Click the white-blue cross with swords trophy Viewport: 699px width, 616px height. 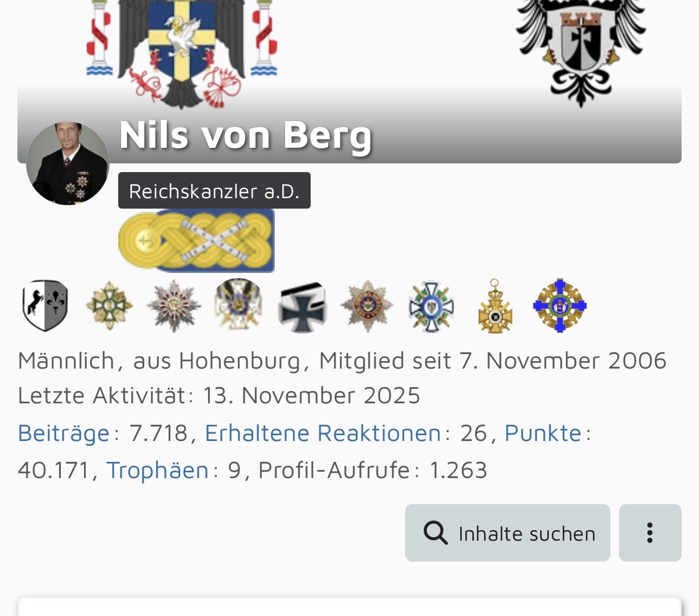click(431, 307)
